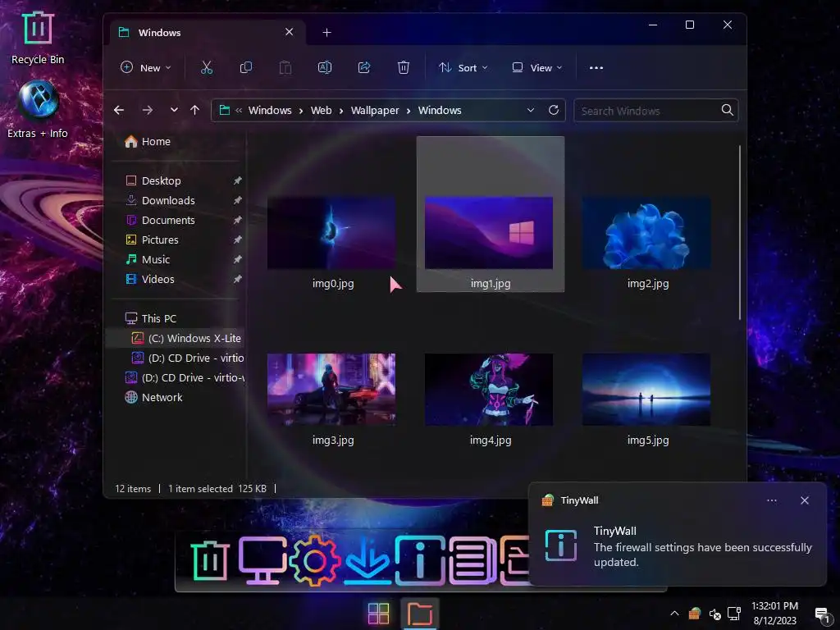
Task: Click the Rename icon in toolbar
Action: [325, 67]
